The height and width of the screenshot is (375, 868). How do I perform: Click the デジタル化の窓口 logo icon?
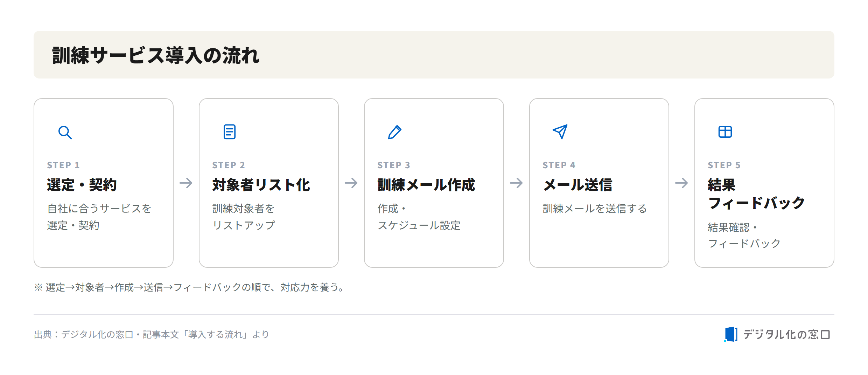tap(731, 334)
